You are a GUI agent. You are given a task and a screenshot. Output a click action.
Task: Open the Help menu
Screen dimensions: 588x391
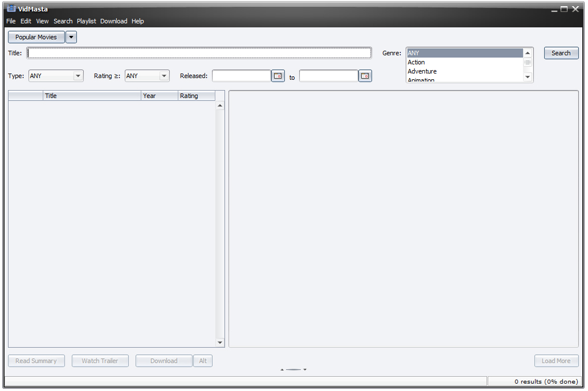(x=137, y=21)
